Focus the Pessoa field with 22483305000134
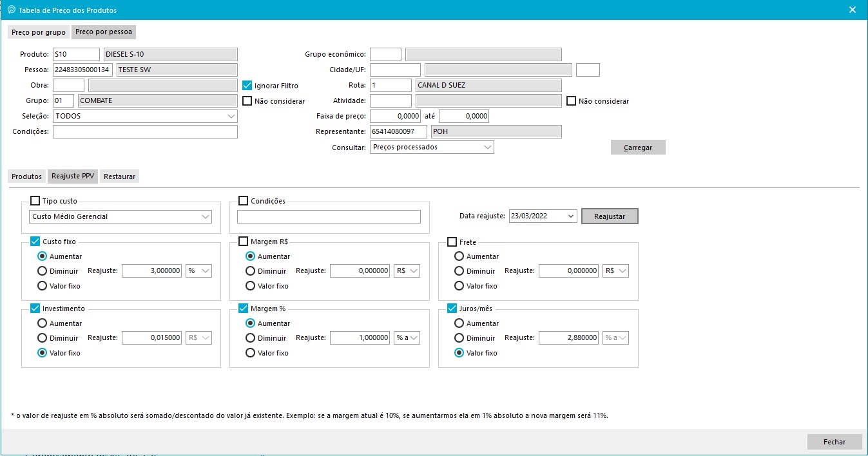The width and height of the screenshot is (868, 456). pyautogui.click(x=82, y=70)
